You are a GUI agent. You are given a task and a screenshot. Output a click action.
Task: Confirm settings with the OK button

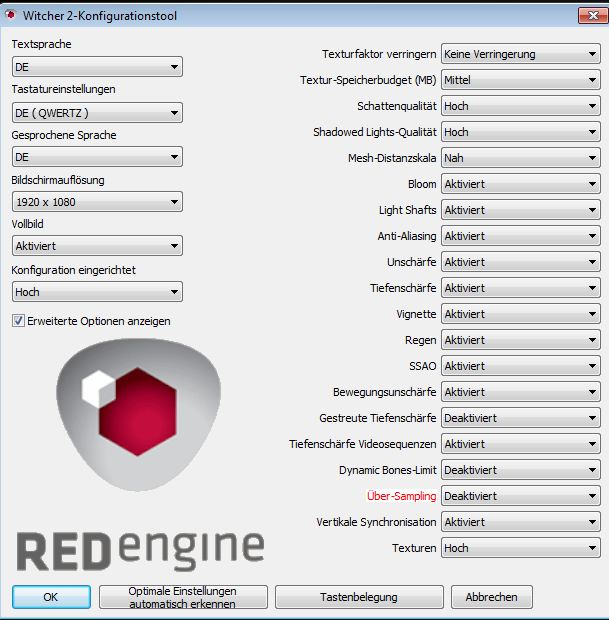[x=51, y=597]
